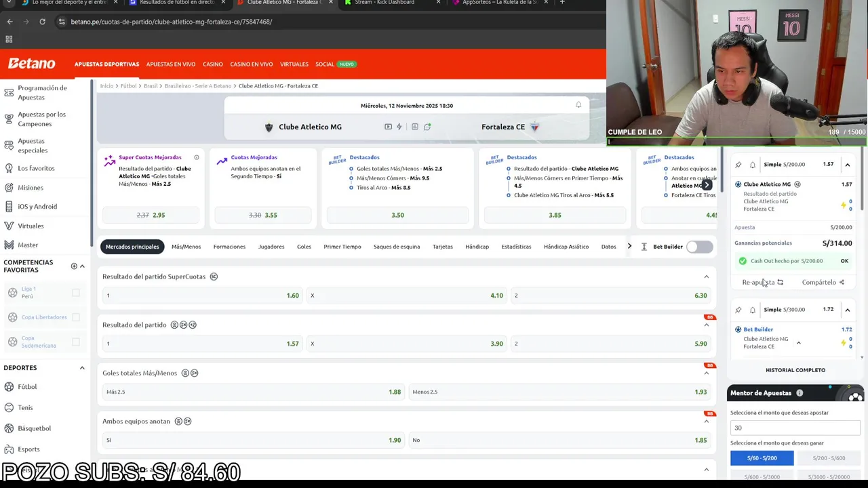The height and width of the screenshot is (488, 868).
Task: Collapse Bet Builder selections in S/300.00 bet
Action: point(798,343)
